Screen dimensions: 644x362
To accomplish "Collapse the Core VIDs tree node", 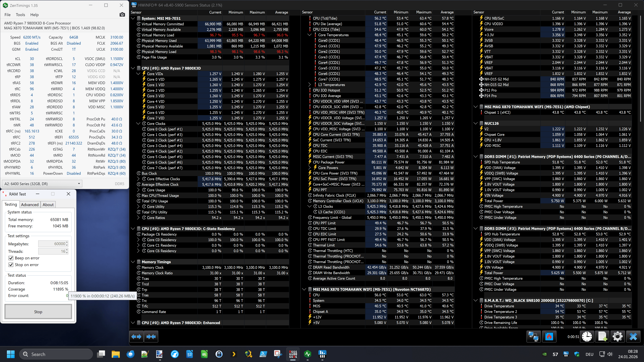I will 138,74.
